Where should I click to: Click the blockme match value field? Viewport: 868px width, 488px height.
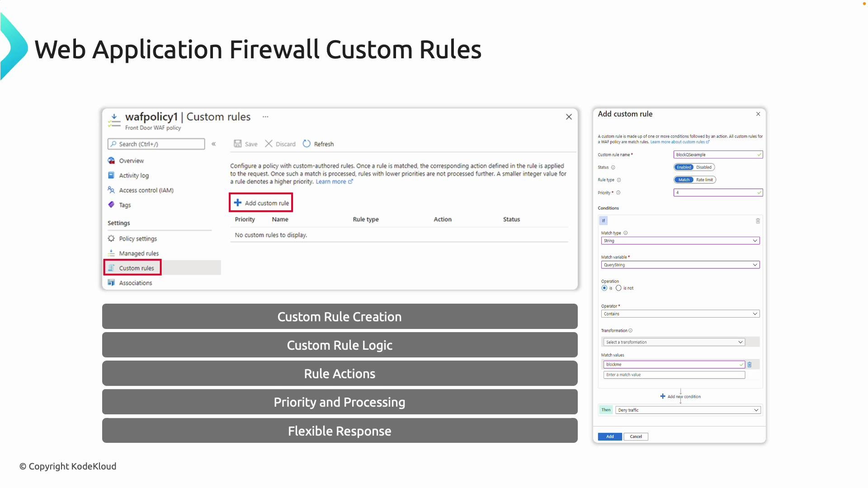[674, 365]
